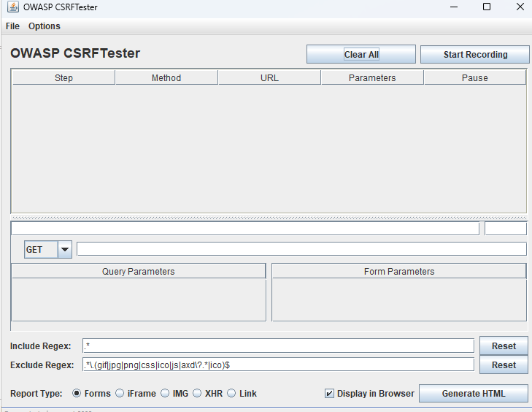The width and height of the screenshot is (532, 412).
Task: Minimize the CSRFTester window
Action: point(454,7)
